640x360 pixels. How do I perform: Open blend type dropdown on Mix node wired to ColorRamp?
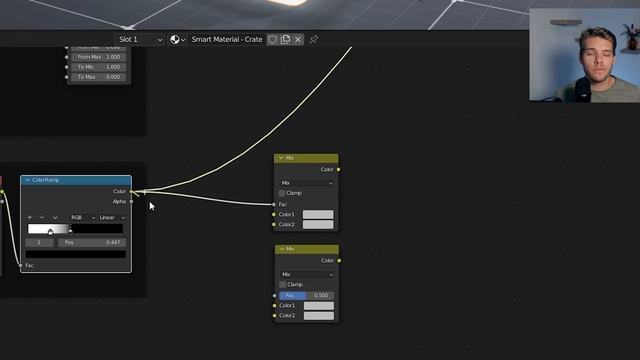click(307, 183)
